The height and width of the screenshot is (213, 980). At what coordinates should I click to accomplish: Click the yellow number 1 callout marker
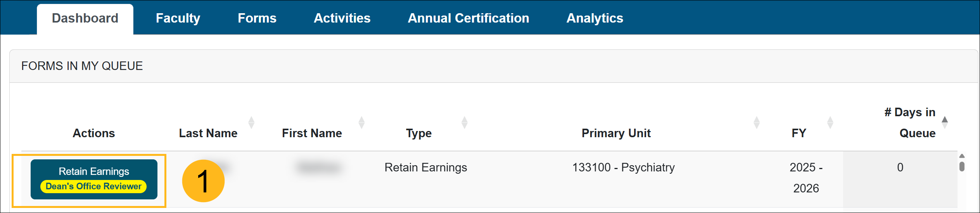point(203,181)
